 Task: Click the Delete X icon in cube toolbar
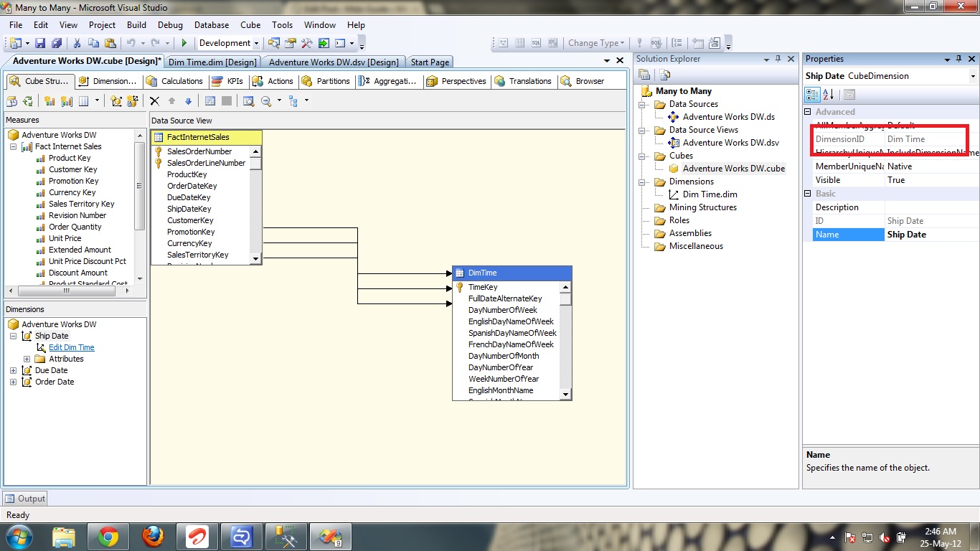coord(154,101)
